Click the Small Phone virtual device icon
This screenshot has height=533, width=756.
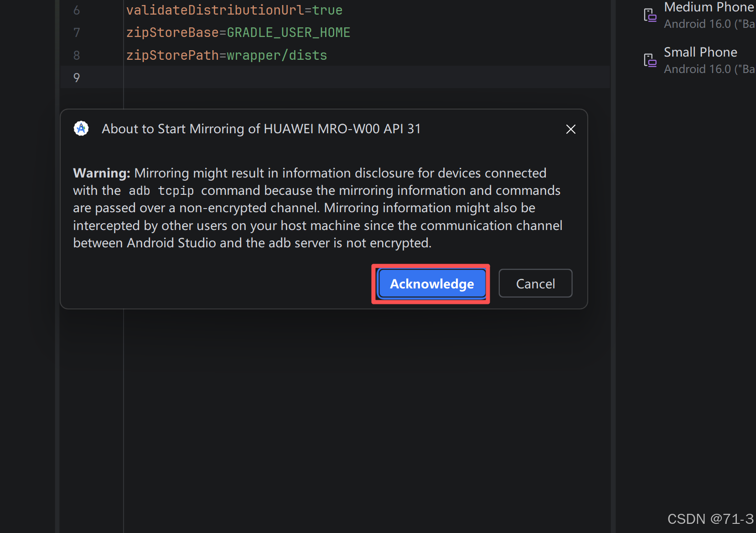pyautogui.click(x=650, y=60)
